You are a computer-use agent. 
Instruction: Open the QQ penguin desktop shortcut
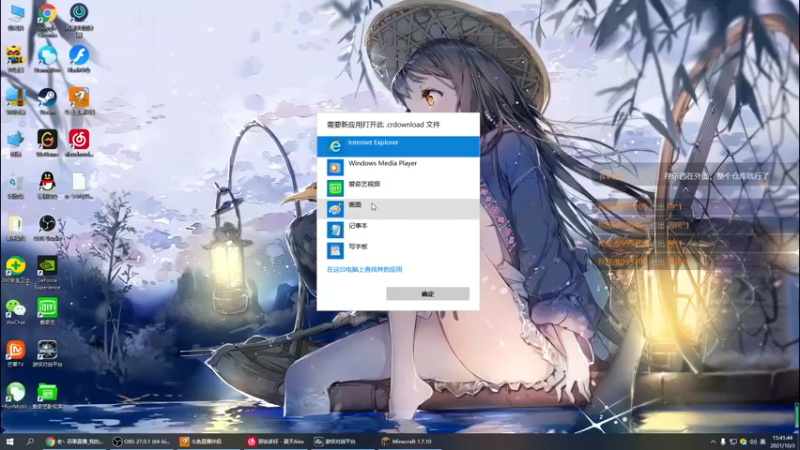[x=47, y=185]
